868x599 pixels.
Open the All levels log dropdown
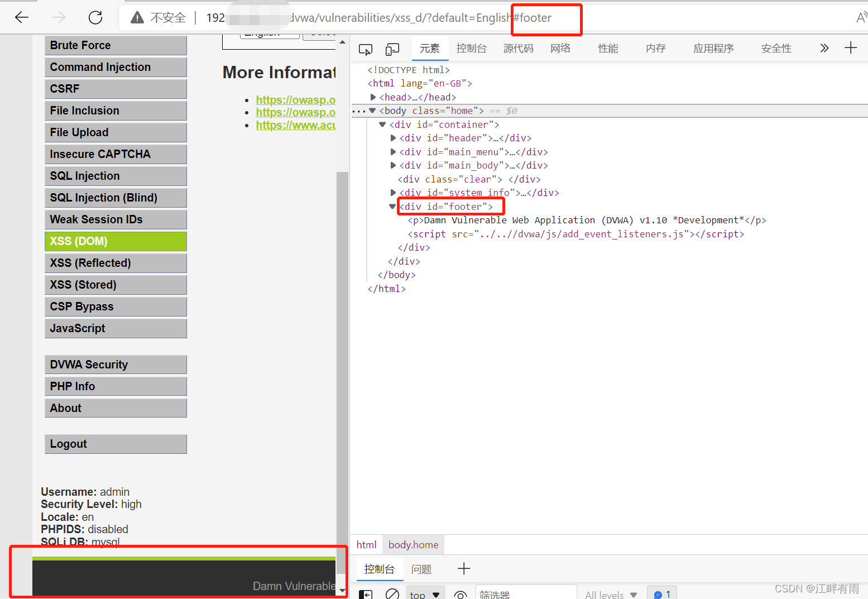tap(611, 595)
